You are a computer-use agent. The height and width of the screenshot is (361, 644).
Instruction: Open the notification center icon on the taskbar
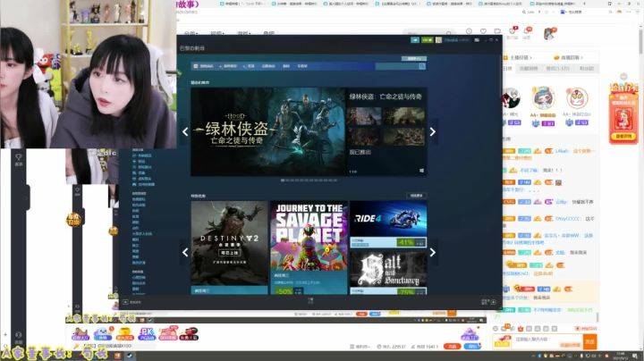click(635, 356)
